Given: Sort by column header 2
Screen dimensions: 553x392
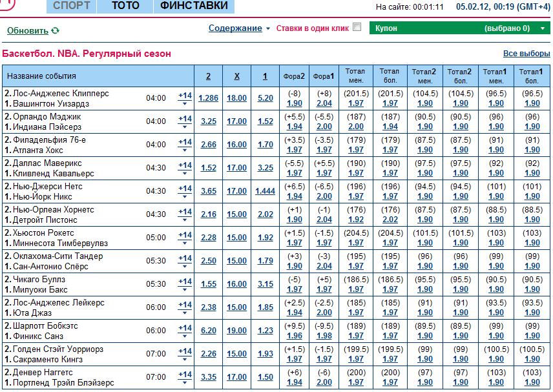Looking at the screenshot, I should 208,76.
